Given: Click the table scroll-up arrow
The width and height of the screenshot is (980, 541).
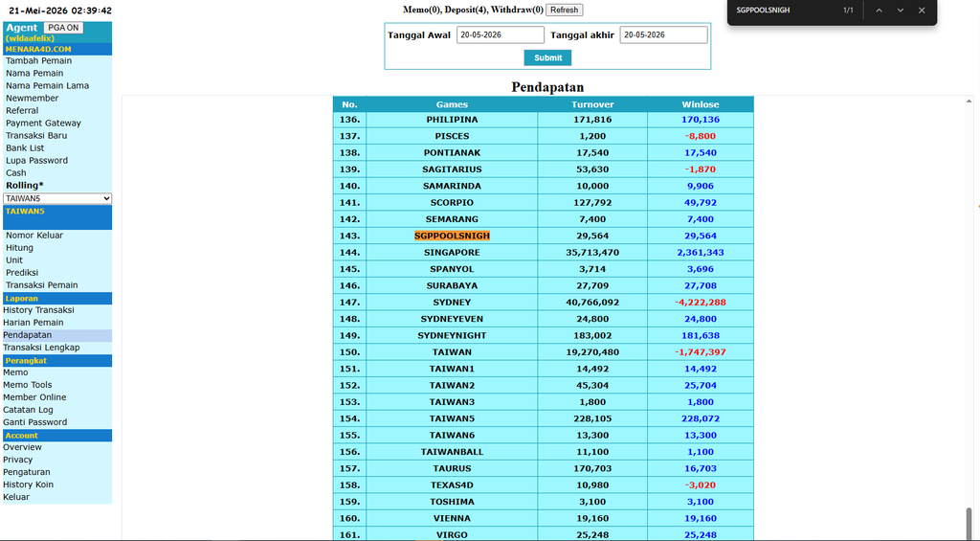Looking at the screenshot, I should click(x=969, y=101).
